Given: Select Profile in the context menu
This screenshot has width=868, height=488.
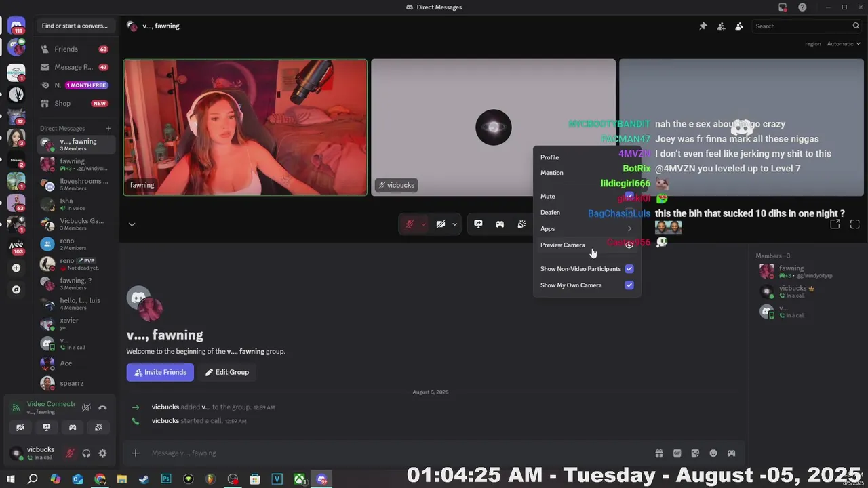Looking at the screenshot, I should click(587, 157).
